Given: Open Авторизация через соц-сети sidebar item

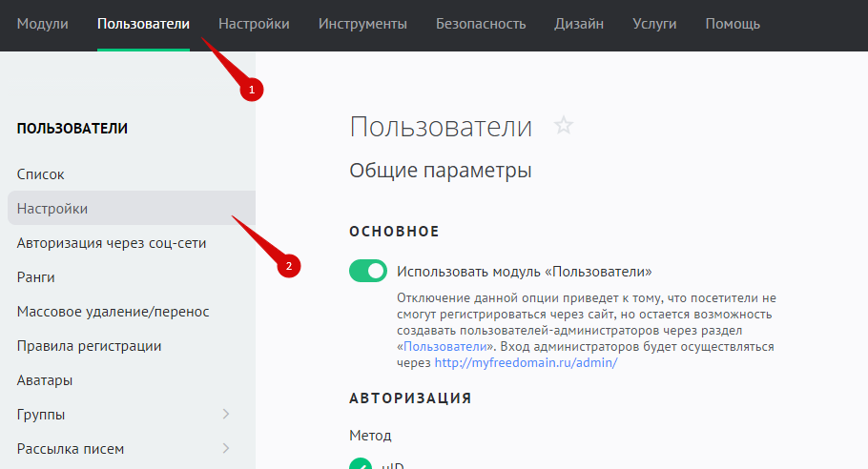Looking at the screenshot, I should pos(112,243).
